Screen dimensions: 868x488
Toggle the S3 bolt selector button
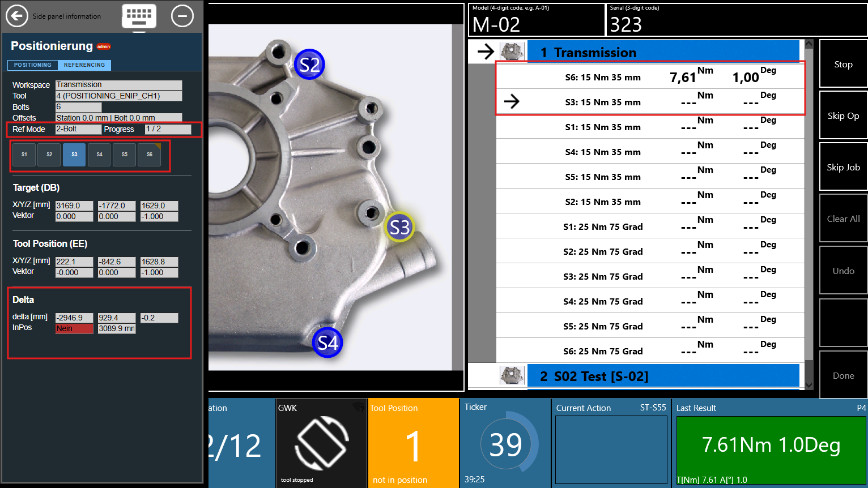74,155
